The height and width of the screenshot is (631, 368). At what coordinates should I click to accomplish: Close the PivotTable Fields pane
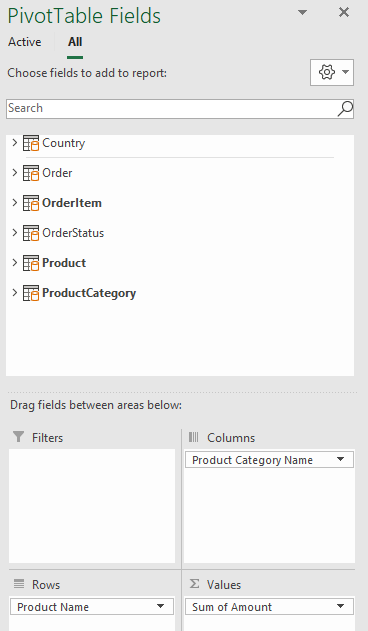pos(344,12)
